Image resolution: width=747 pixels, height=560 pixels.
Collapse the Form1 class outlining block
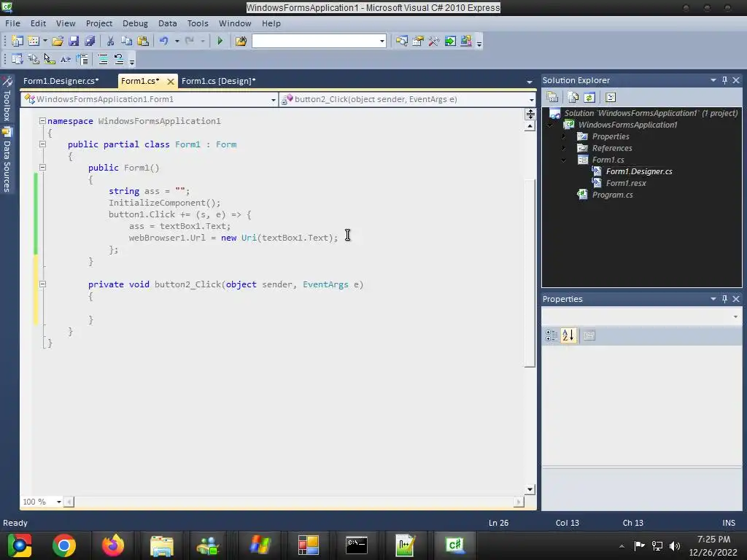[x=42, y=144]
